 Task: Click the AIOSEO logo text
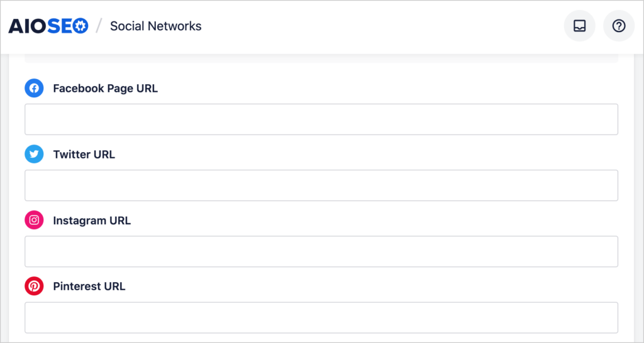[48, 26]
